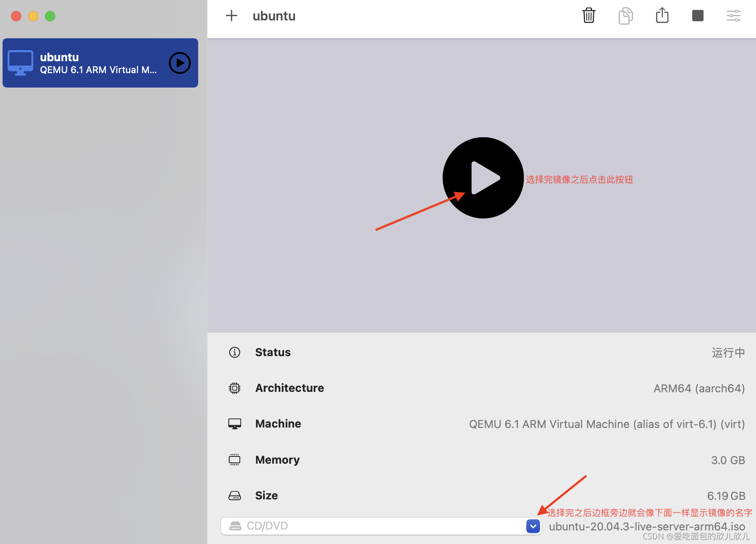Delete the ubuntu VM with trash icon

point(589,16)
